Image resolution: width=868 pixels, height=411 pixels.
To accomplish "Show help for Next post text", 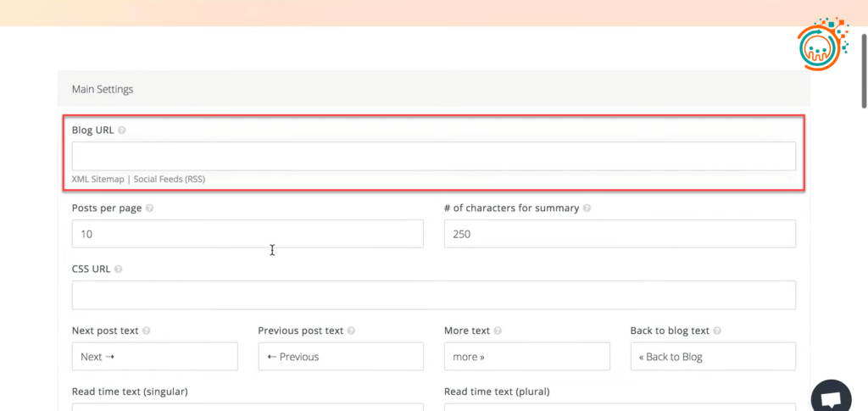I will tap(147, 331).
